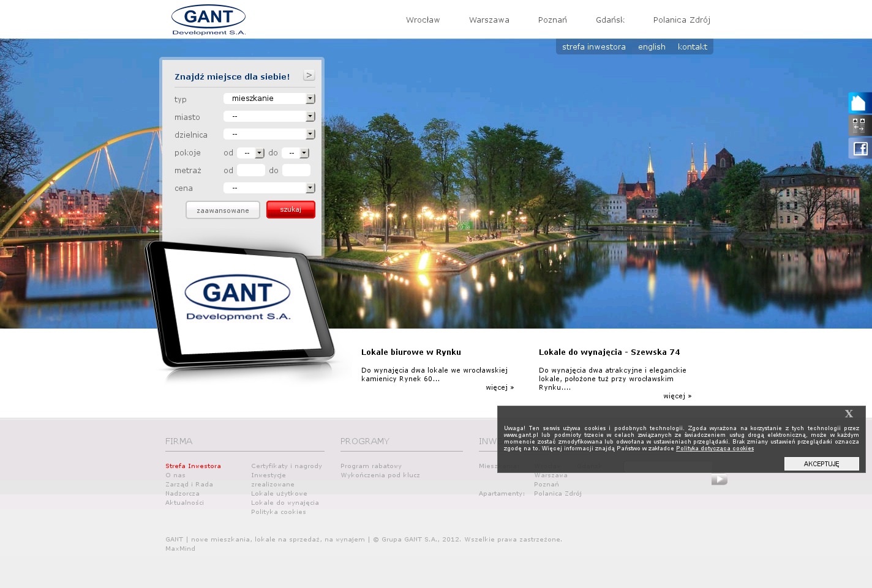Image resolution: width=872 pixels, height=588 pixels.
Task: Click the tablet image with the GANT logo
Action: [x=240, y=305]
